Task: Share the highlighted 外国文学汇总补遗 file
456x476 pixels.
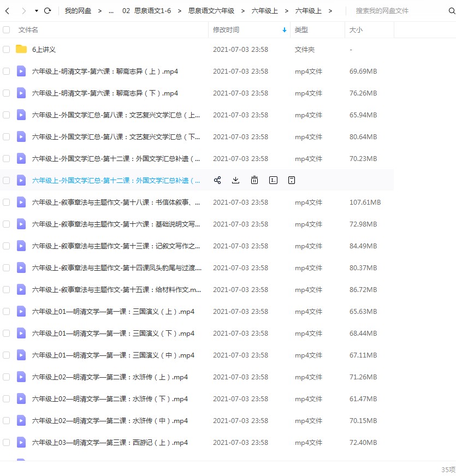Action: point(217,180)
